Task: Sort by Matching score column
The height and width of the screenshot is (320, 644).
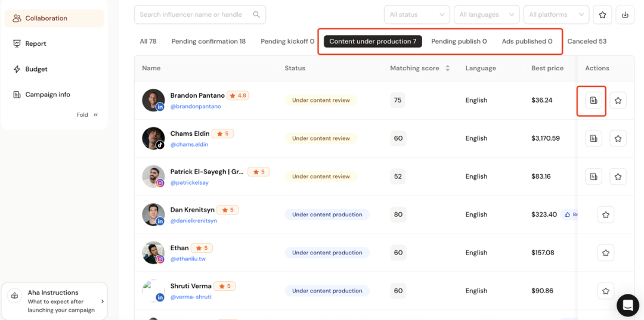Action: coord(447,69)
